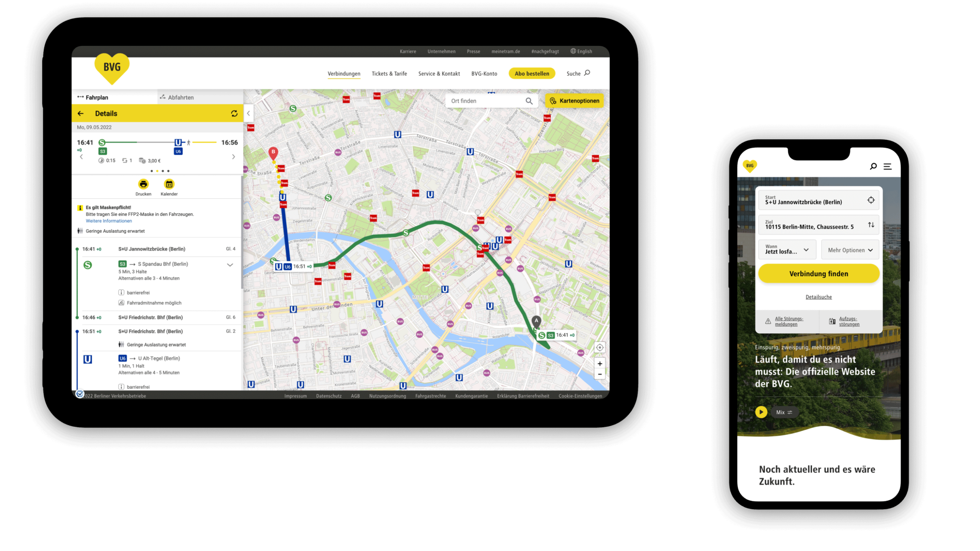Click the map search magnifier icon
The width and height of the screenshot is (980, 551).
530,100
